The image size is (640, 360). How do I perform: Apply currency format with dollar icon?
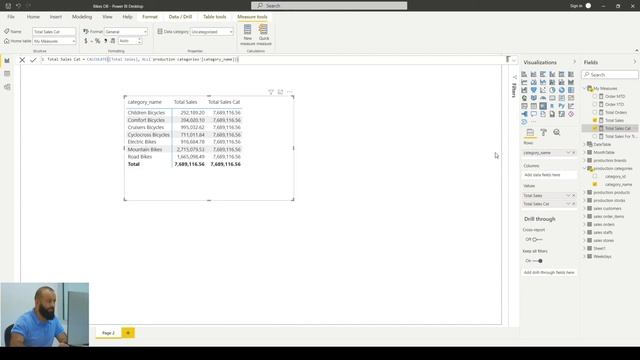86,41
